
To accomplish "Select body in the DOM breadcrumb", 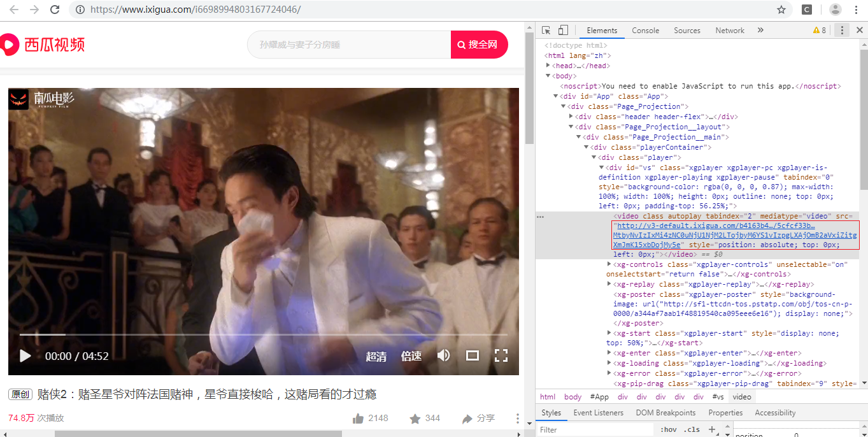I will tap(573, 397).
